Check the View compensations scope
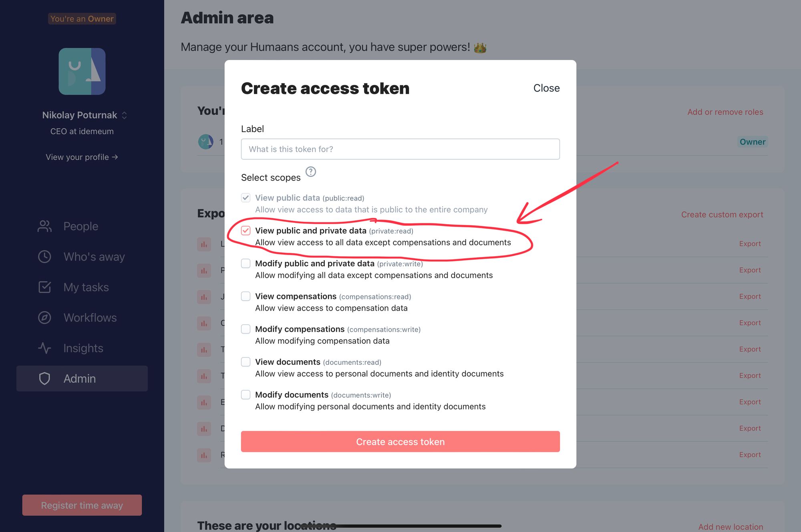801x532 pixels. [246, 296]
